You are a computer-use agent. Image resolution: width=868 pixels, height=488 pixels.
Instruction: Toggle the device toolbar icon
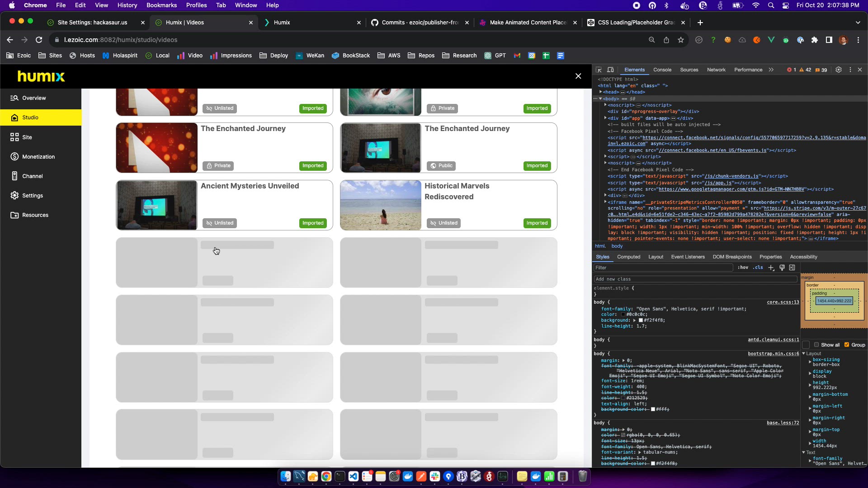coord(610,70)
